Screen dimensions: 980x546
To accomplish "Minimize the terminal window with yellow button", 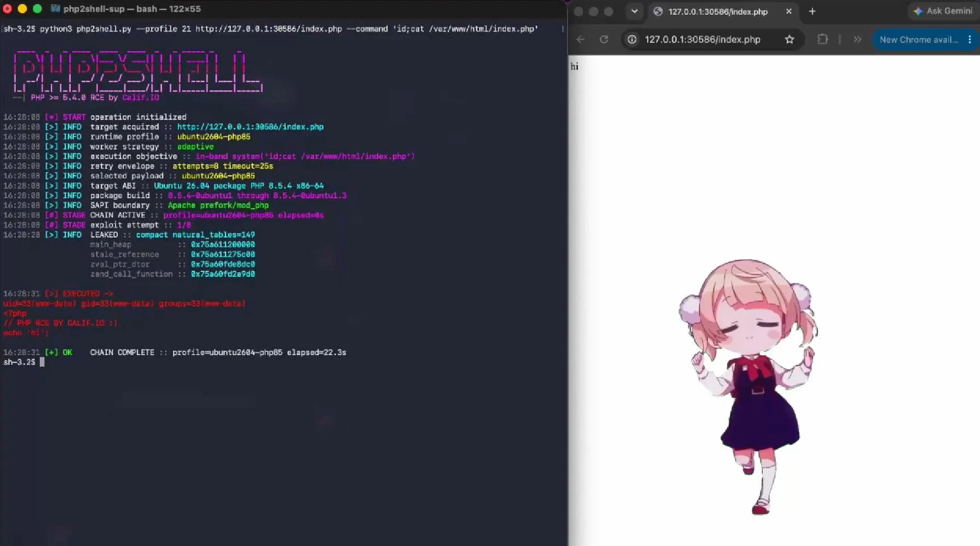I will [22, 8].
